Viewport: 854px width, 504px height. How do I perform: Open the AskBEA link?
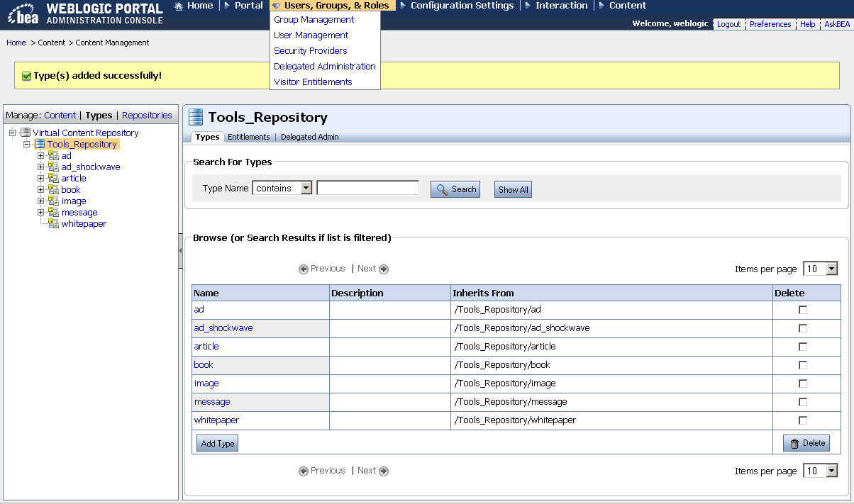coord(837,24)
